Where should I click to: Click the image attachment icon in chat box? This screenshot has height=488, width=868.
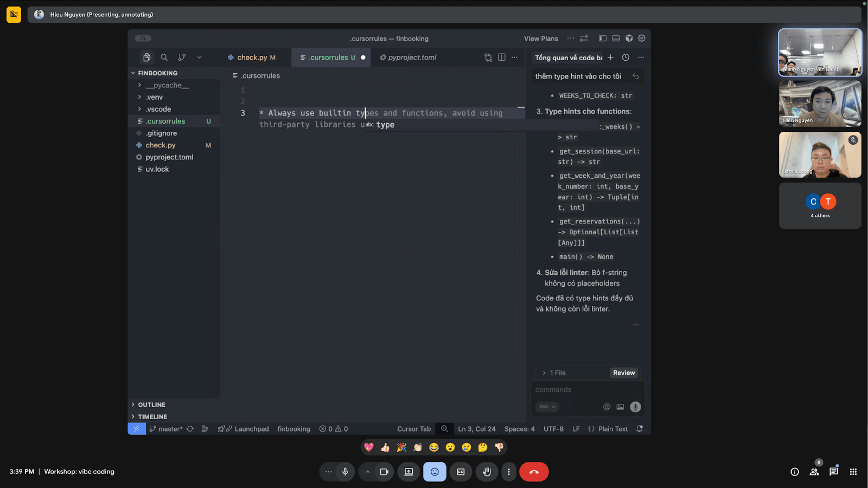tap(620, 407)
